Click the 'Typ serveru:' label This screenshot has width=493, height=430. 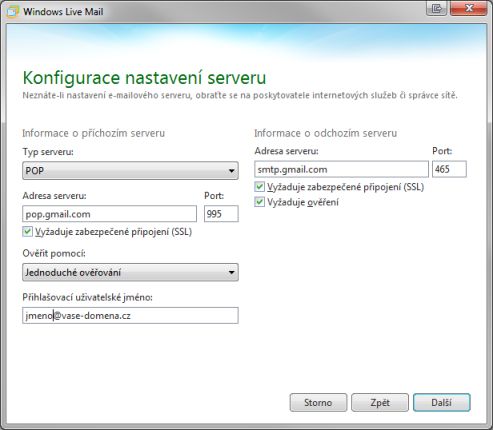pos(48,152)
